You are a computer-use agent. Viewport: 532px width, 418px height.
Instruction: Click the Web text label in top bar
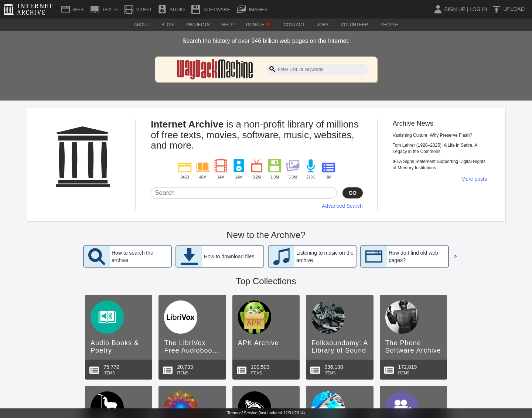(78, 9)
